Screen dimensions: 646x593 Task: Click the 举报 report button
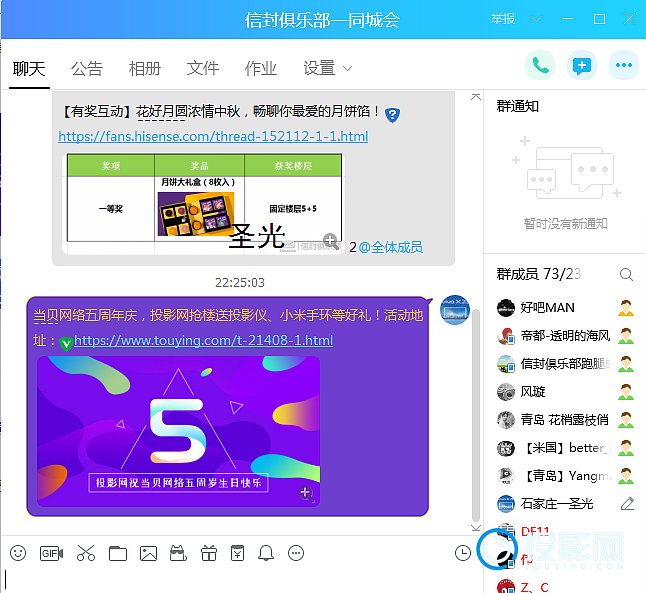(x=503, y=19)
